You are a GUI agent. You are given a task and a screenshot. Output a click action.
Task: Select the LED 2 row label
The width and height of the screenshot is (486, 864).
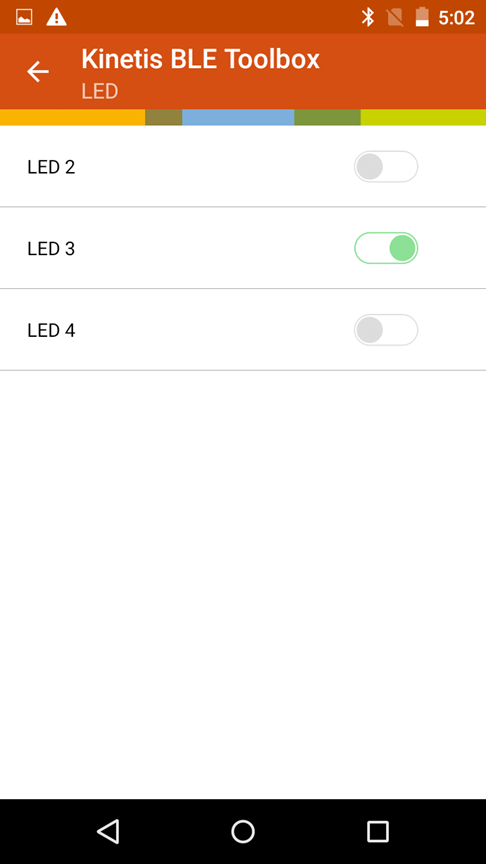(51, 167)
